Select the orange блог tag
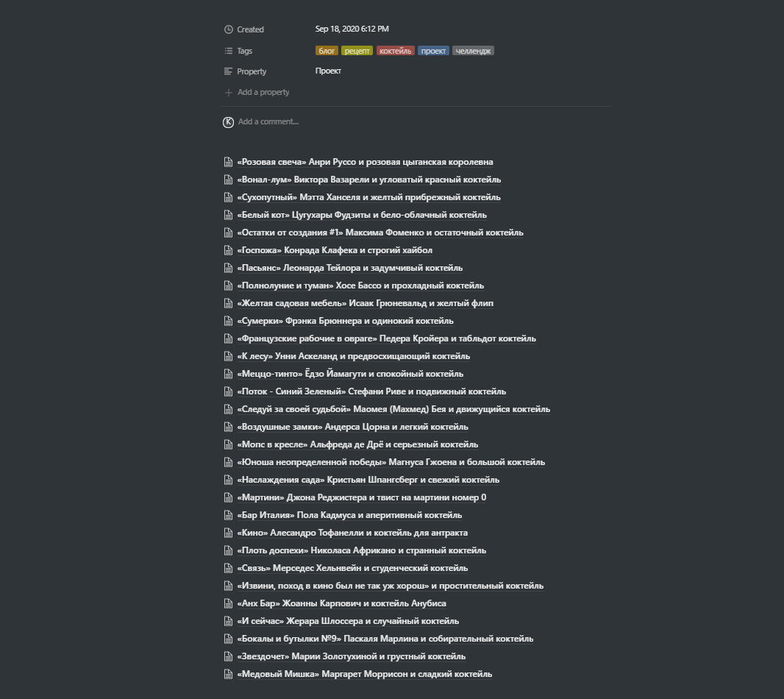Screen dimensions: 784x699 [x=327, y=51]
